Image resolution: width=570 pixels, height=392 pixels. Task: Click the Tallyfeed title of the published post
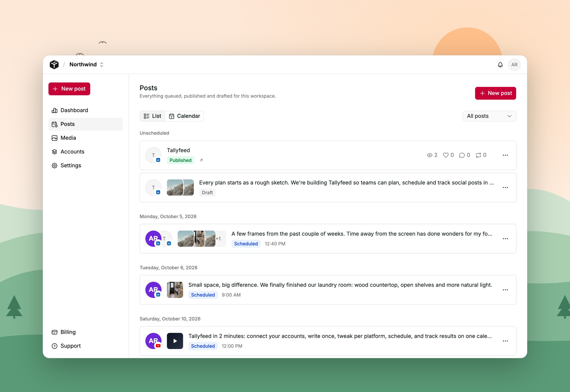pos(178,150)
